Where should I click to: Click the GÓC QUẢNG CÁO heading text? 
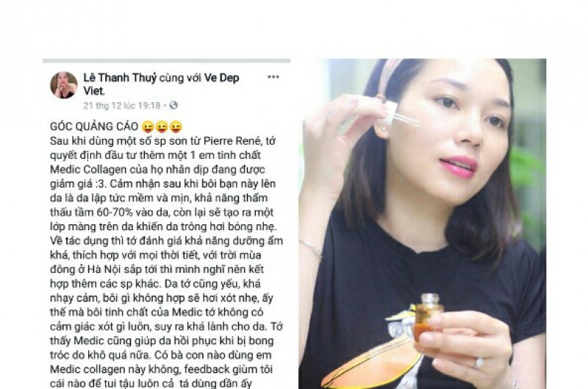[94, 126]
